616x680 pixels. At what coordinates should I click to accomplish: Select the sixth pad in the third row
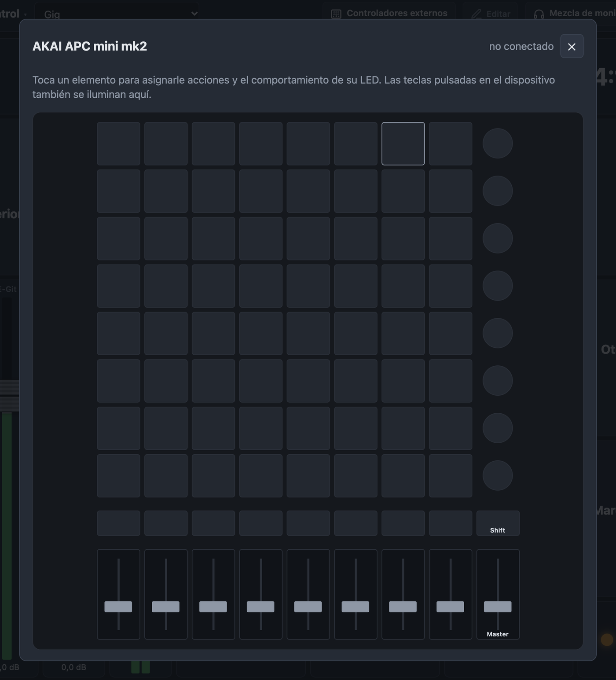pos(356,239)
